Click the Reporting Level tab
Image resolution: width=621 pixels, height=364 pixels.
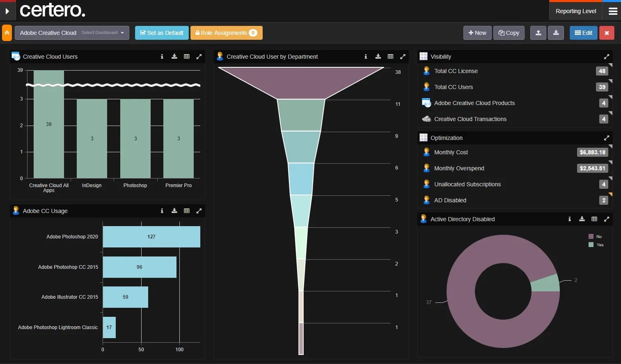pos(576,11)
